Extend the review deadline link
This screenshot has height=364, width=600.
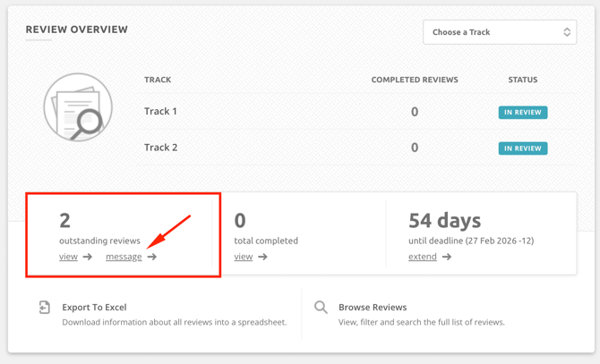[423, 257]
